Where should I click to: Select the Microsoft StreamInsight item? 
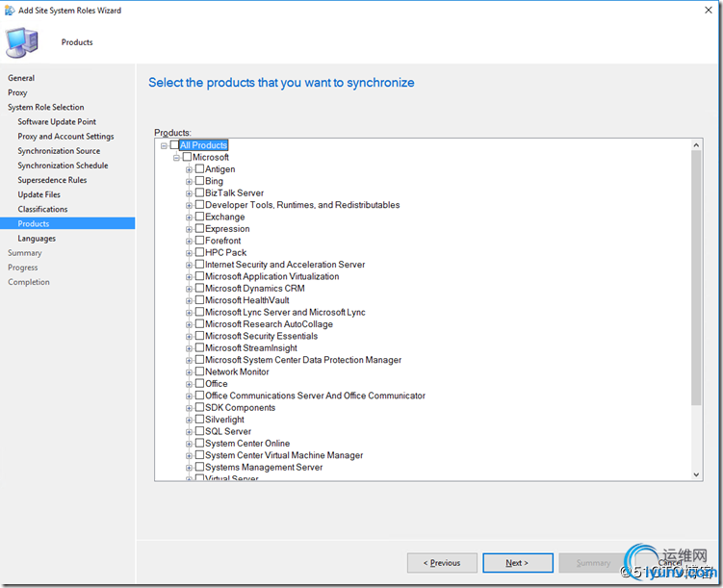coord(251,348)
